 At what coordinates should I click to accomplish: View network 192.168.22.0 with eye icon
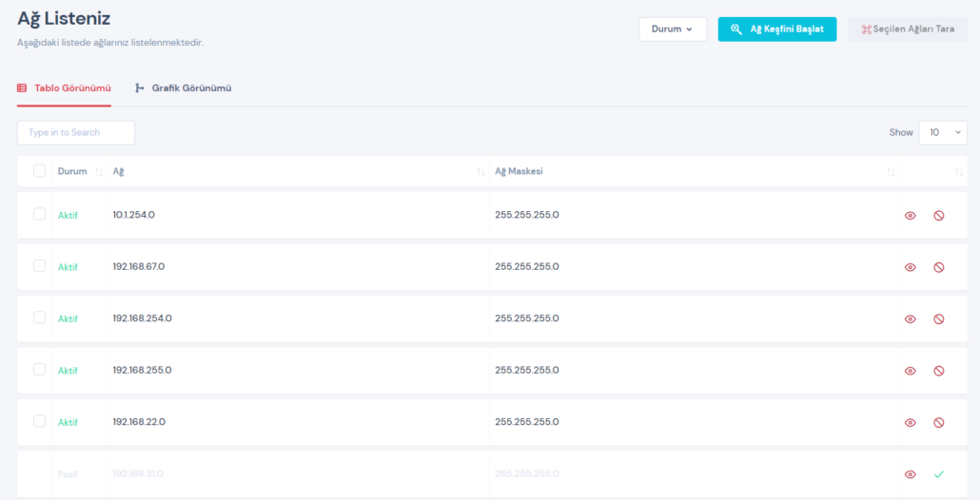pos(910,423)
